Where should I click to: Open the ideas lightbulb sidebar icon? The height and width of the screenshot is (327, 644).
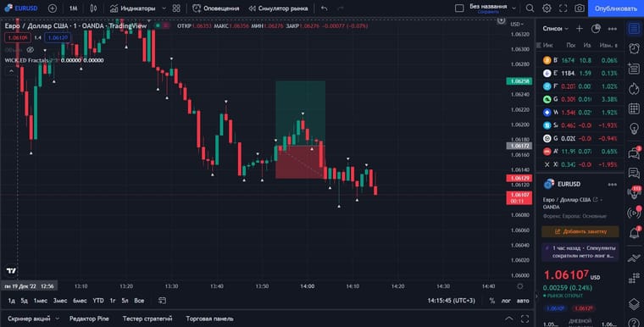pos(634,129)
